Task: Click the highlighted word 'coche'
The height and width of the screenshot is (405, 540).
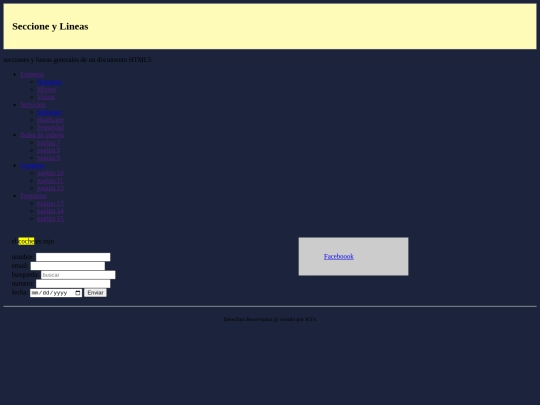Action: pyautogui.click(x=26, y=241)
